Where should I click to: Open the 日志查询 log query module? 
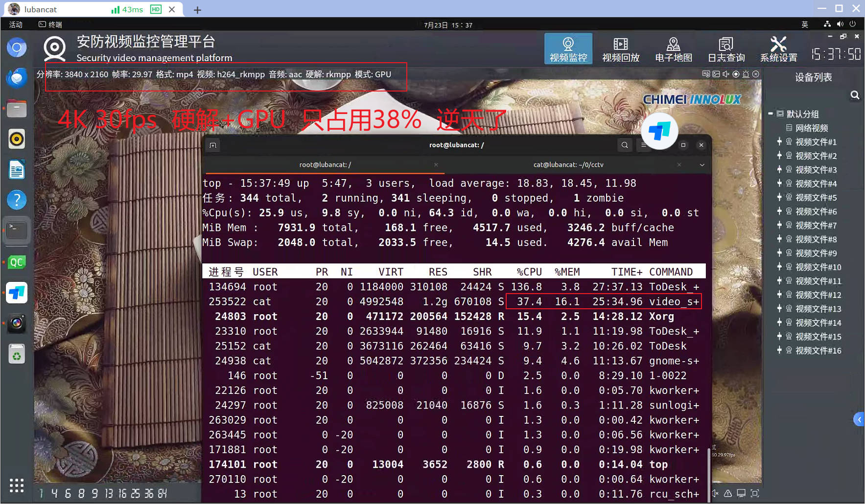(x=726, y=49)
